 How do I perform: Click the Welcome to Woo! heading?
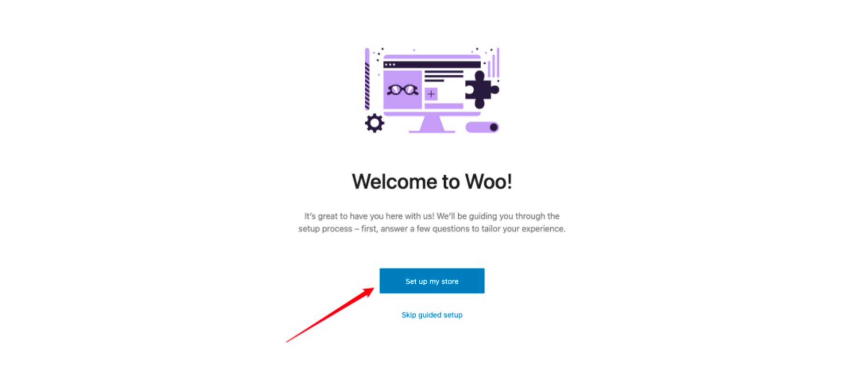point(432,182)
